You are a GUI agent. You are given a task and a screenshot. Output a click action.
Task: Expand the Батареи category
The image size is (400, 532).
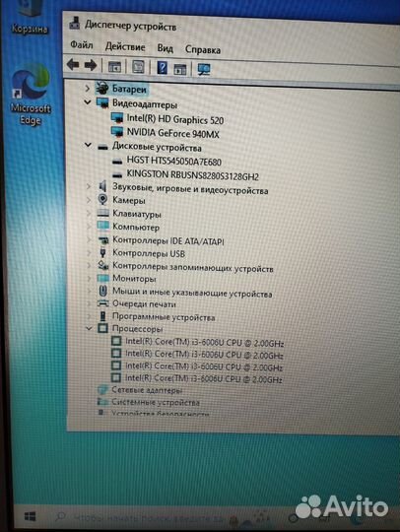pos(88,89)
